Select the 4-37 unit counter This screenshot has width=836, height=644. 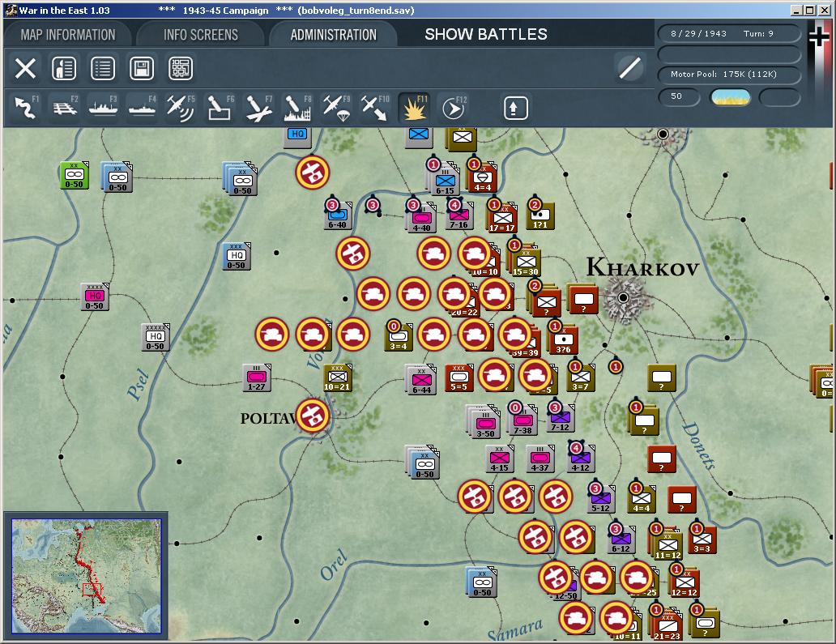pyautogui.click(x=540, y=459)
